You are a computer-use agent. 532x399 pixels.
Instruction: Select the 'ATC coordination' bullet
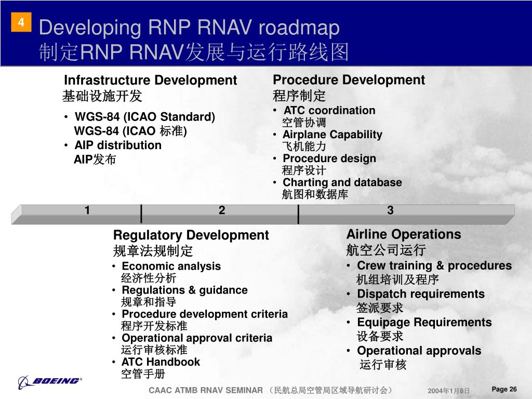pyautogui.click(x=329, y=110)
